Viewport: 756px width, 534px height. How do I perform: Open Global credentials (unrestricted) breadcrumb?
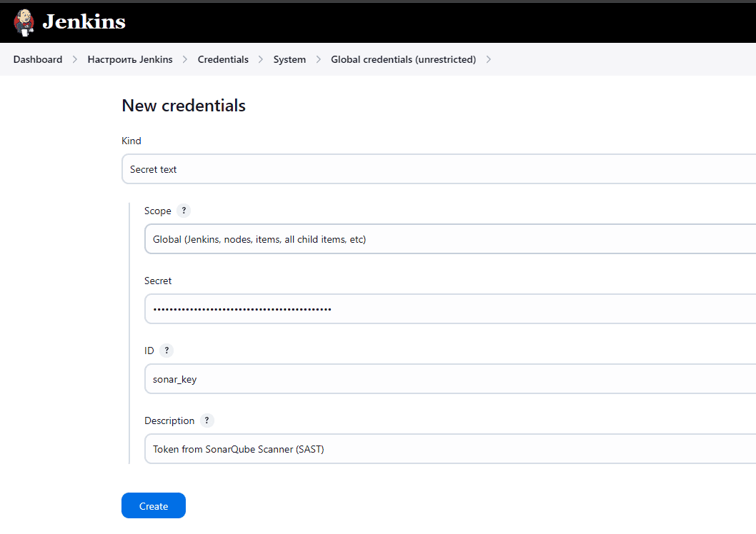click(x=403, y=60)
